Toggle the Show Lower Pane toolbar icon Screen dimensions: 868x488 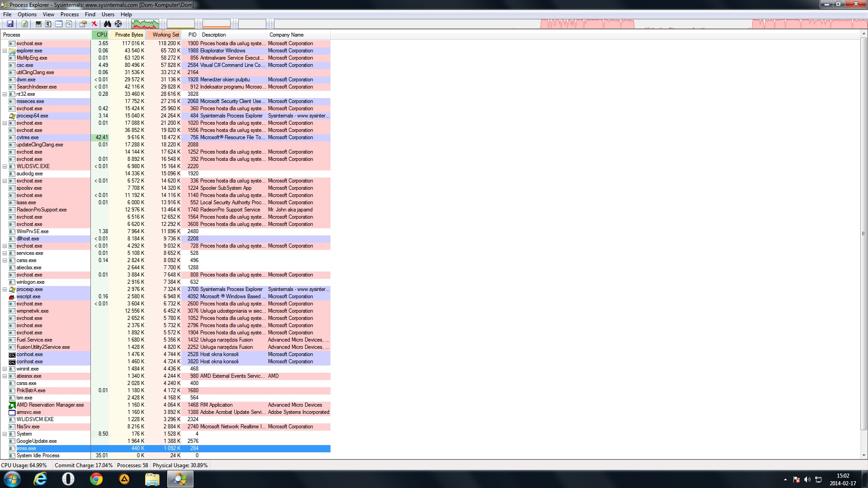coord(59,24)
